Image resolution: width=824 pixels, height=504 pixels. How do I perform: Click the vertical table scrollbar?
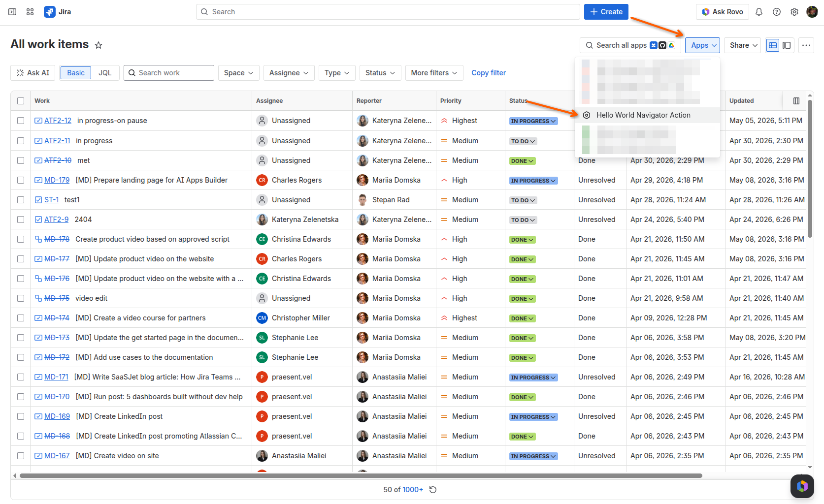(x=810, y=169)
